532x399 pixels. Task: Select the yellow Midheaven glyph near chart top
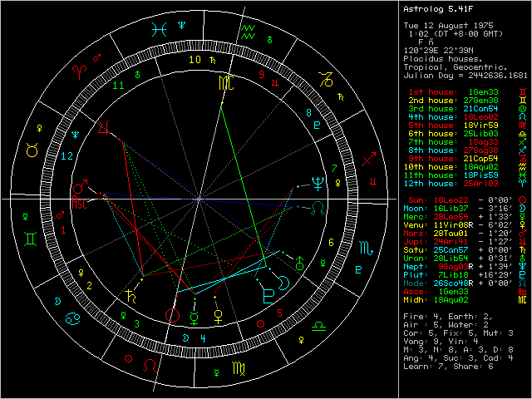coord(225,83)
